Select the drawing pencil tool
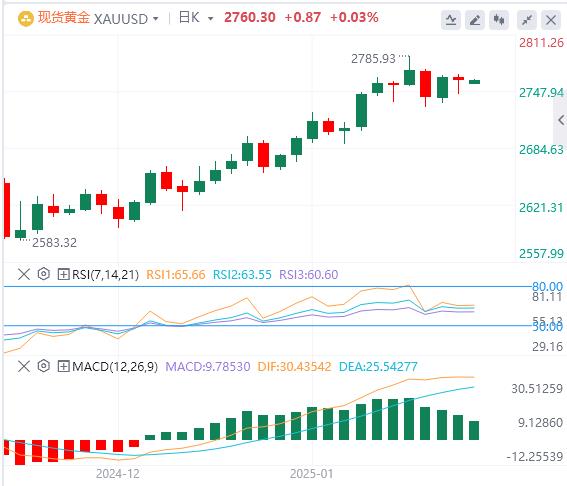Viewport: 567px width, 486px height. pyautogui.click(x=474, y=20)
